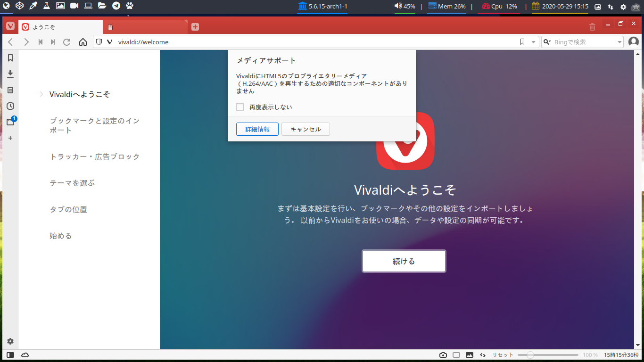644x362 pixels.
Task: Click the Mem 26% indicator
Action: [x=446, y=7]
